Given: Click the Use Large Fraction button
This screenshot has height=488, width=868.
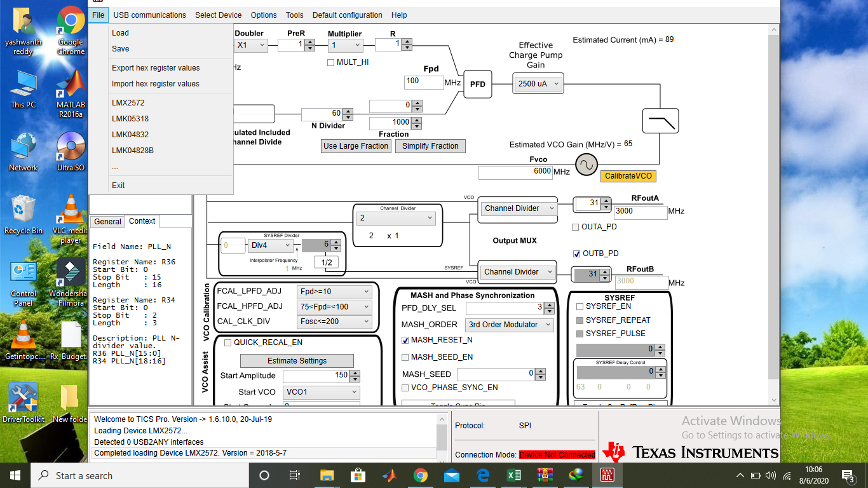Looking at the screenshot, I should coord(356,146).
